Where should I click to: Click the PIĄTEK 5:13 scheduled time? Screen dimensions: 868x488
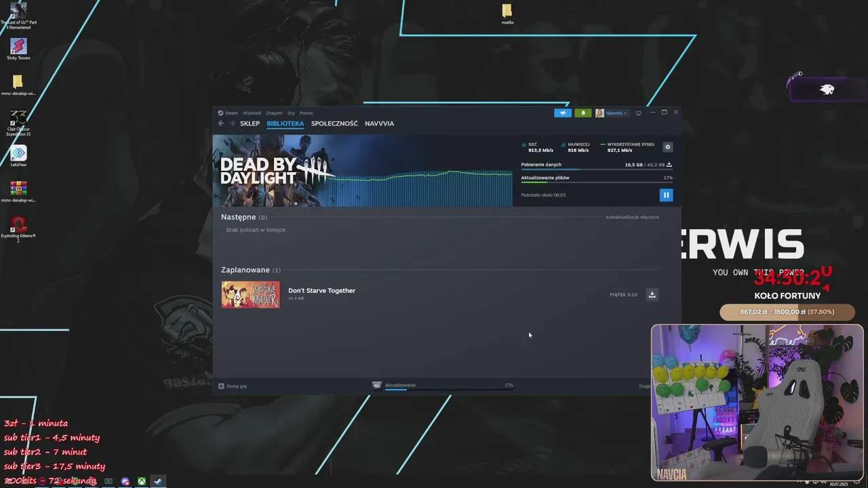[623, 295]
